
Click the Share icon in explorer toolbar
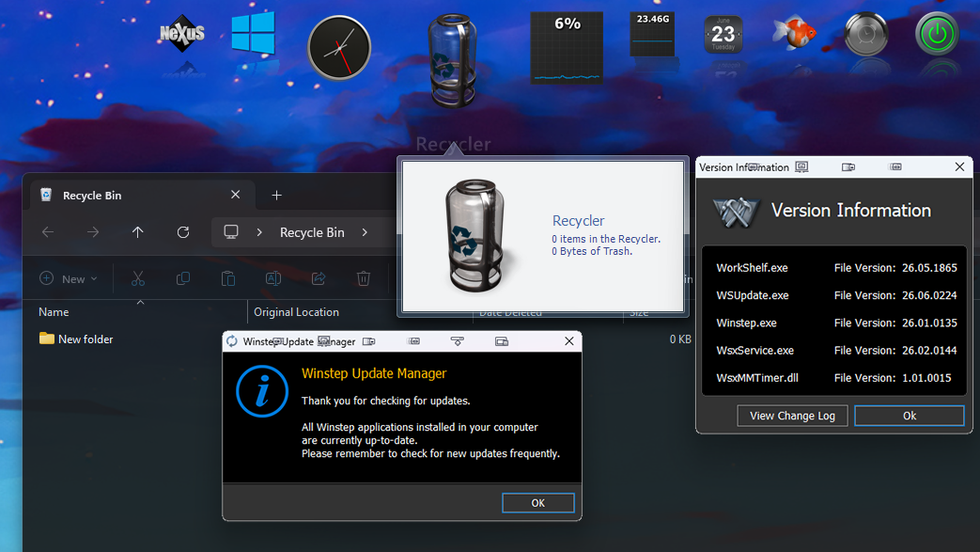pyautogui.click(x=319, y=278)
